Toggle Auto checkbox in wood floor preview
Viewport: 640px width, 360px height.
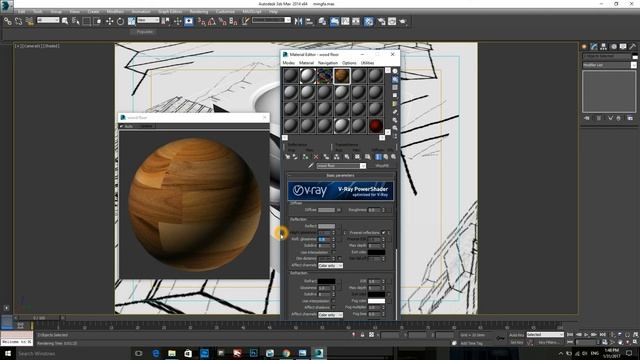point(122,126)
